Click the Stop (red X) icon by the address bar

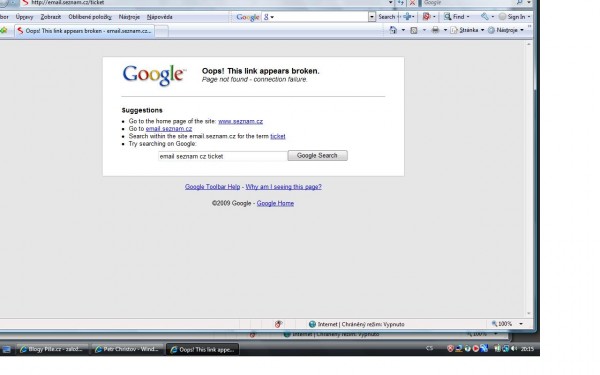coord(412,3)
